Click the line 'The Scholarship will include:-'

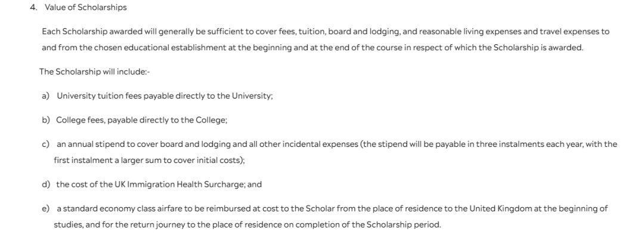point(95,72)
